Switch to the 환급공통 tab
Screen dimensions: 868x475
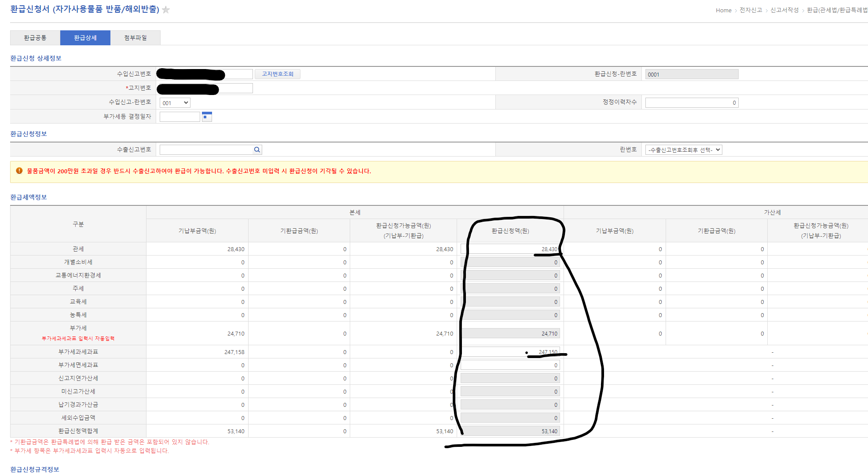coord(35,38)
